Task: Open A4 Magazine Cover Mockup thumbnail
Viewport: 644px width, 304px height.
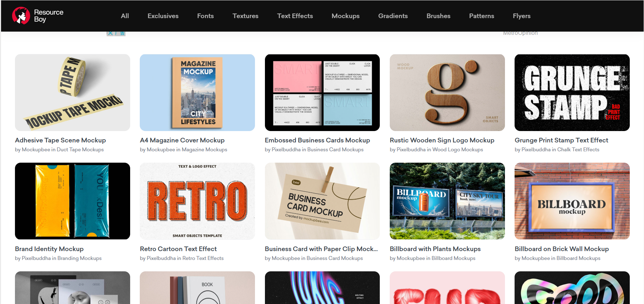Action: 197,93
